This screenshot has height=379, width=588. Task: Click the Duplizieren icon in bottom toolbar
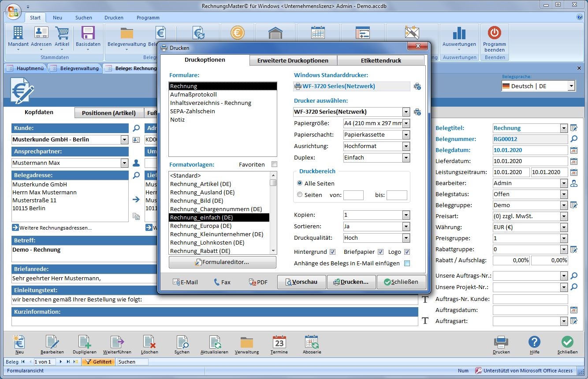point(84,342)
